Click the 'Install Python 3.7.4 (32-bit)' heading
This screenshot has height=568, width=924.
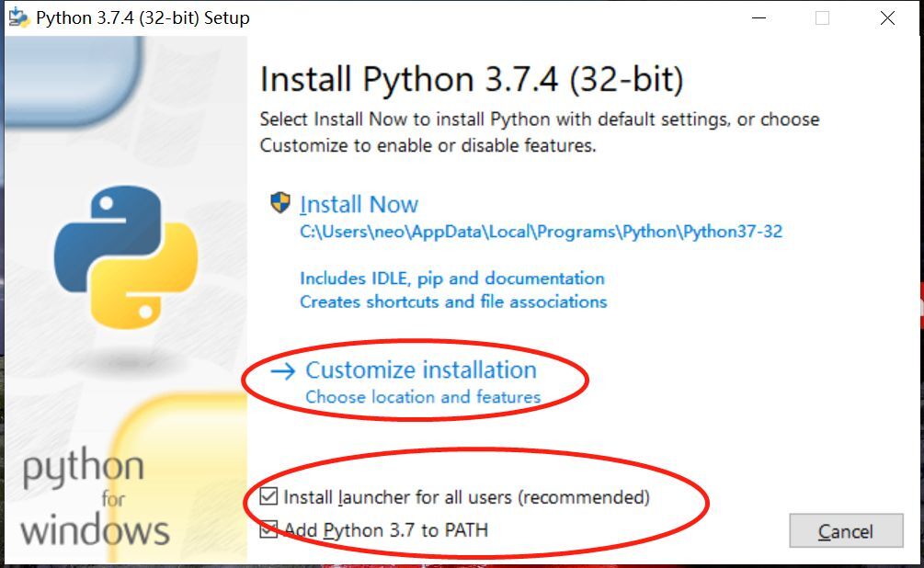[x=472, y=80]
